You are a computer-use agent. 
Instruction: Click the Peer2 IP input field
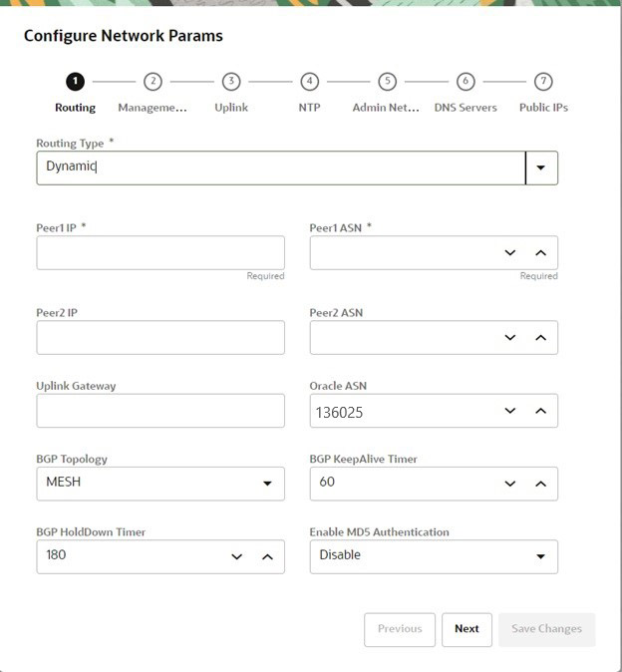coord(160,338)
